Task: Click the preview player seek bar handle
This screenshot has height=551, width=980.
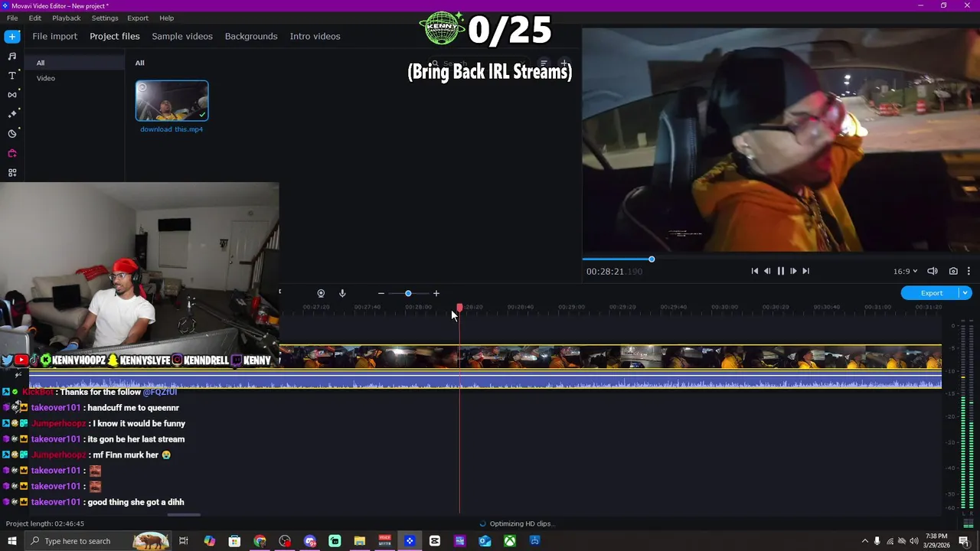Action: (x=652, y=259)
